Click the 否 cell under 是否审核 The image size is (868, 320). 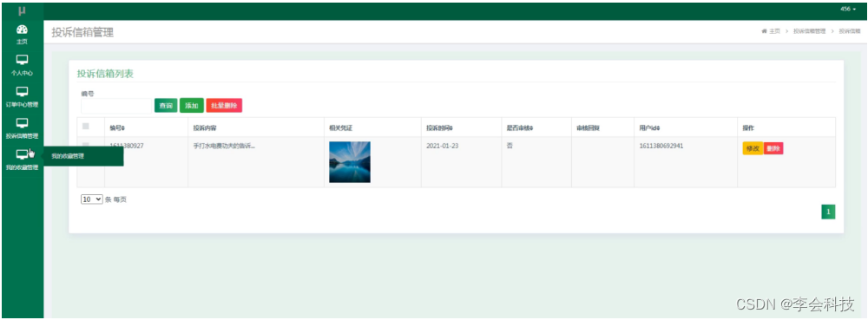coord(510,146)
